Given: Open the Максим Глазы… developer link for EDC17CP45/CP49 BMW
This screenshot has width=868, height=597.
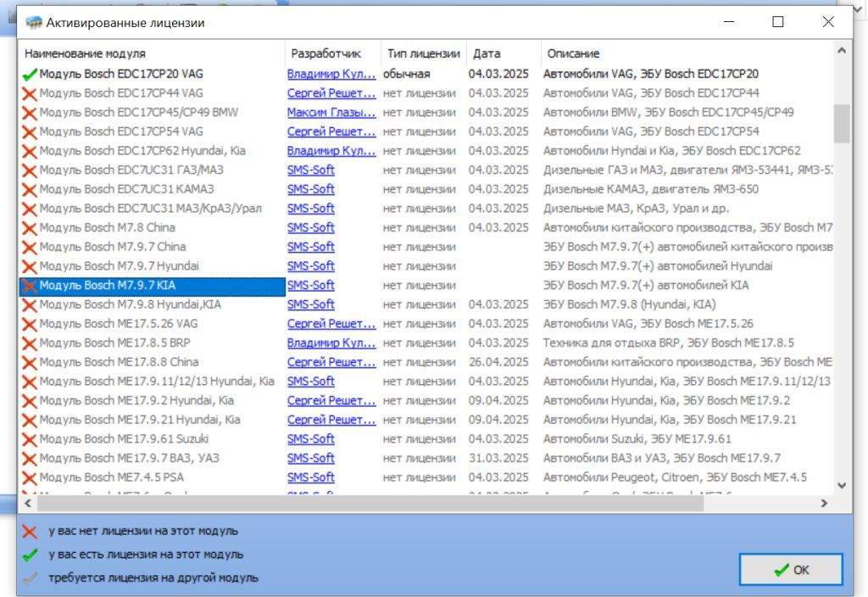Looking at the screenshot, I should [331, 113].
